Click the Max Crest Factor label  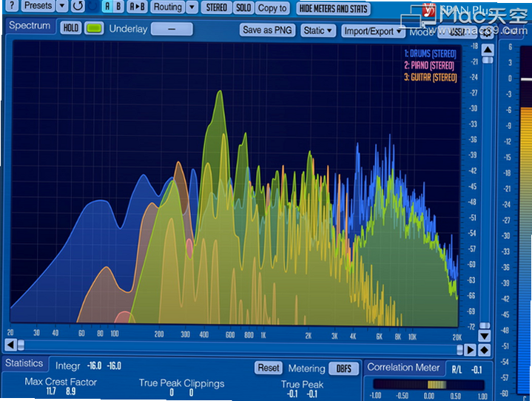pyautogui.click(x=61, y=382)
